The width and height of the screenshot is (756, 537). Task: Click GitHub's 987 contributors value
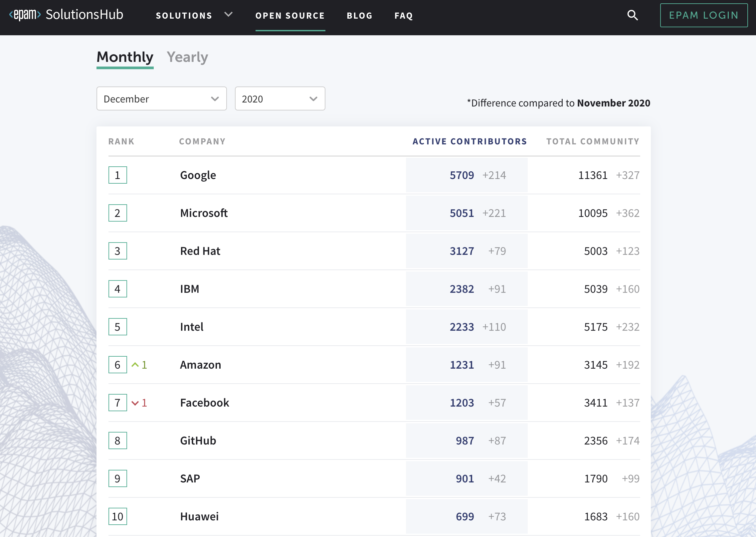[465, 441]
